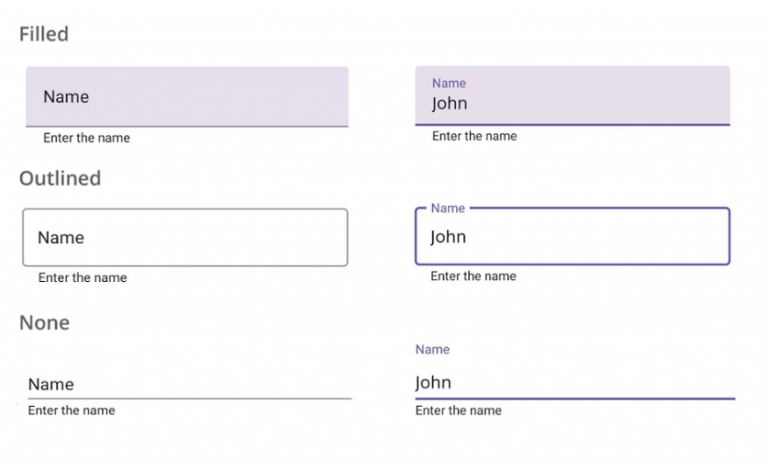Click the Outlined section heading
The image size is (768, 462).
pyautogui.click(x=60, y=178)
